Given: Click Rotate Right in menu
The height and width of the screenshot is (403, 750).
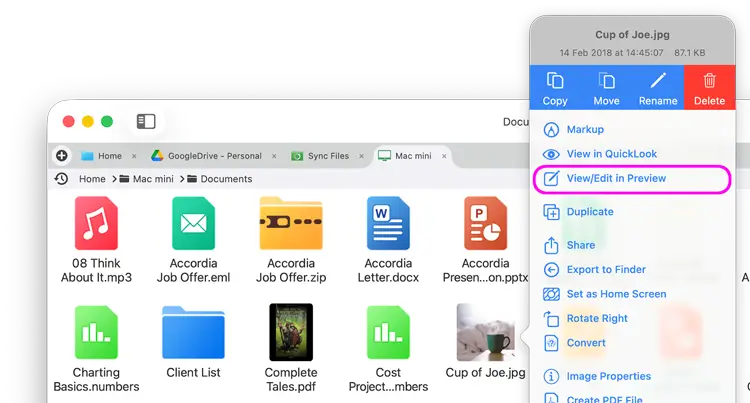Looking at the screenshot, I should point(597,318).
